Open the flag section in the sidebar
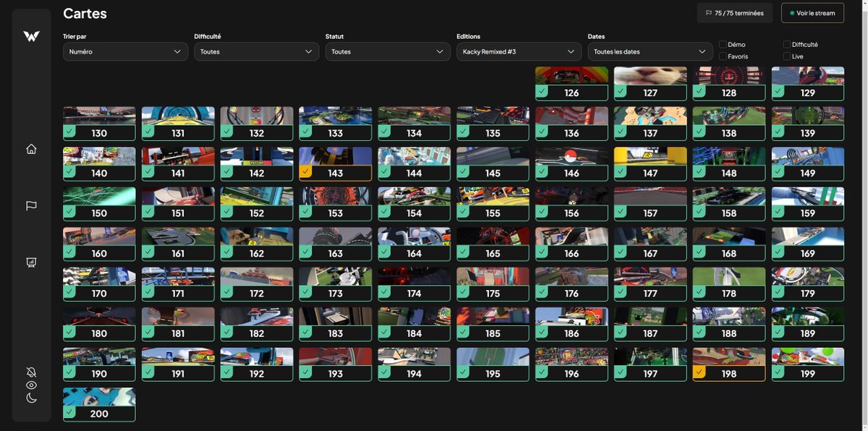The image size is (868, 431). click(x=31, y=205)
